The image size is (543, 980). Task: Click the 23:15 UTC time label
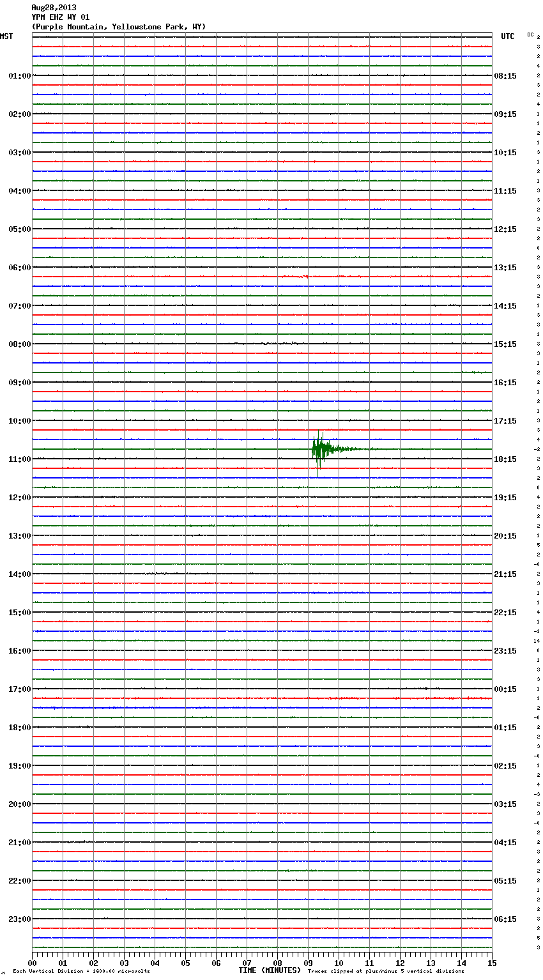tap(505, 651)
